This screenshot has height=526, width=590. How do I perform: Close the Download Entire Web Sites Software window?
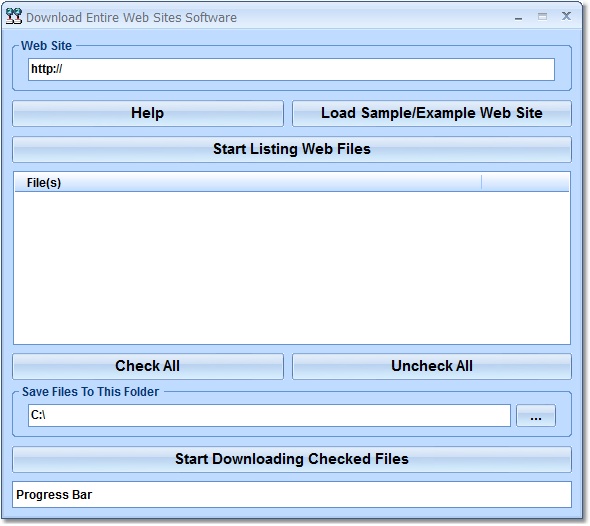pyautogui.click(x=566, y=16)
